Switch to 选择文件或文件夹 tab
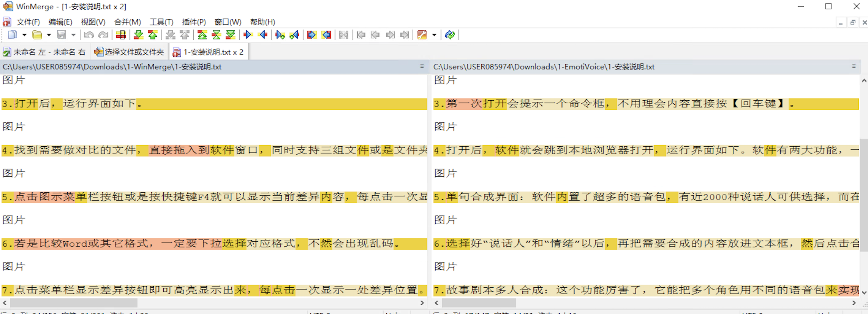Image resolution: width=868 pixels, height=314 pixels. 129,52
